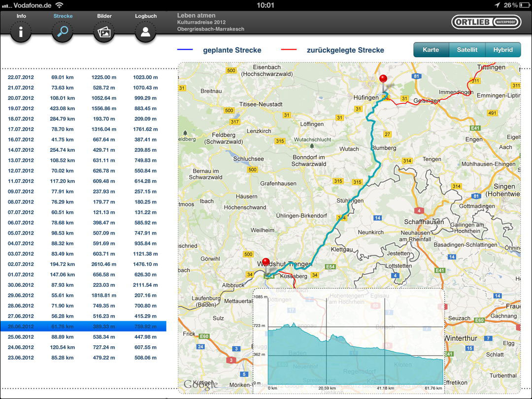Select the 11.07.2012 route row

coord(83,181)
